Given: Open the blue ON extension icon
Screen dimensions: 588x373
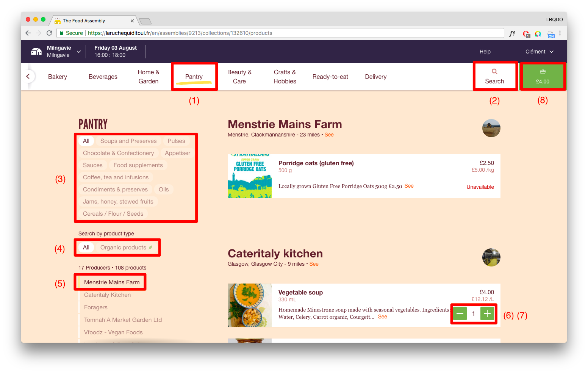Looking at the screenshot, I should pyautogui.click(x=551, y=34).
